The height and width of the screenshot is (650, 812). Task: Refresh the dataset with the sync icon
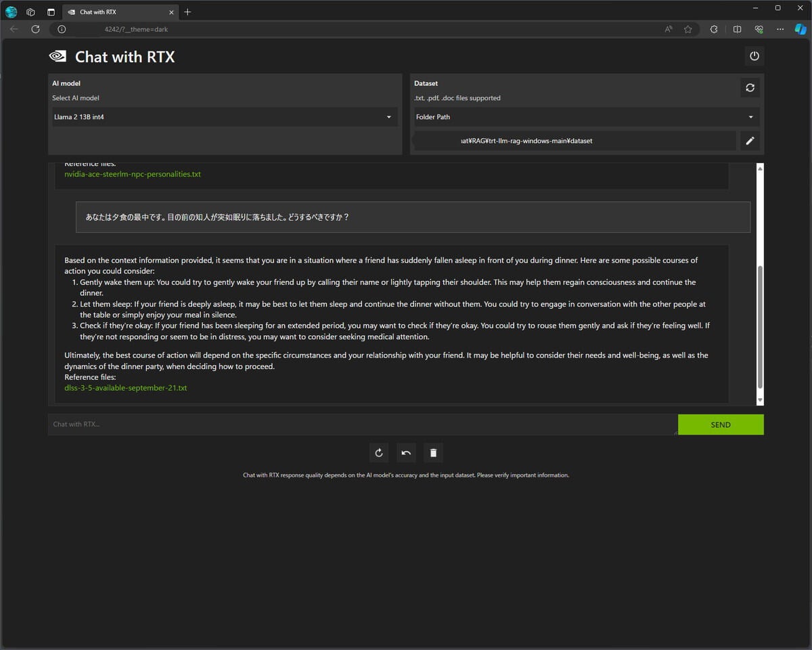[x=750, y=87]
